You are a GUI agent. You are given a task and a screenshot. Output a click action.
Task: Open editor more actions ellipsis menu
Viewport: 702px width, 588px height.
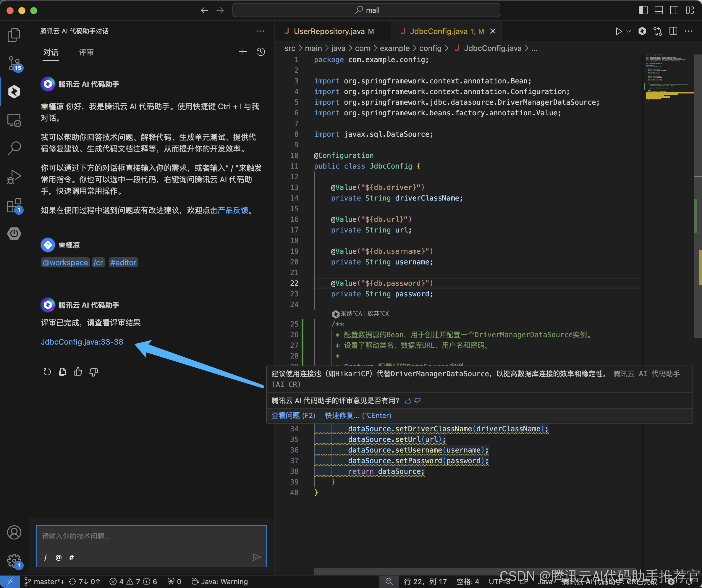click(688, 31)
